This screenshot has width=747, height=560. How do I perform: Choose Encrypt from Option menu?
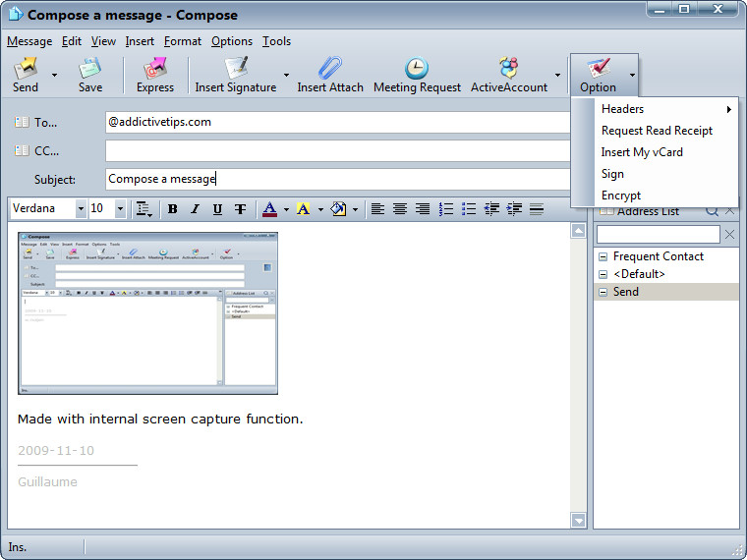pos(655,196)
